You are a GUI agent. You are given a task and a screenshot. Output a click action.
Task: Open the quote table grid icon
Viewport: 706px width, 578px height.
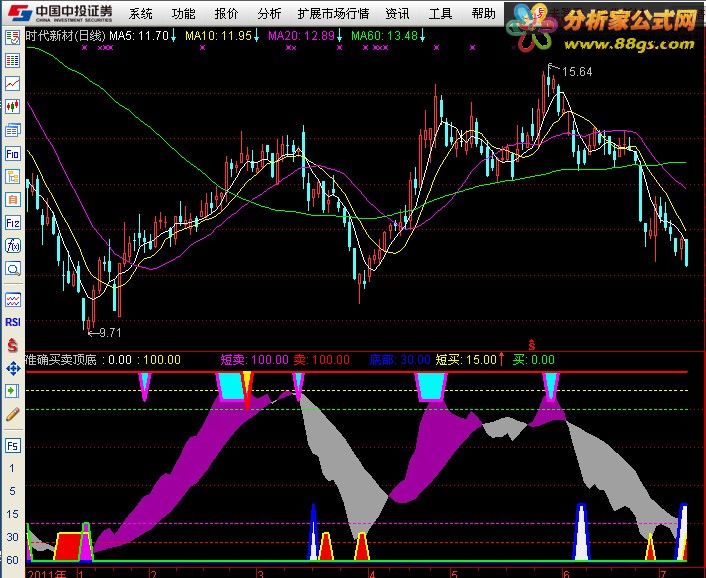[13, 60]
